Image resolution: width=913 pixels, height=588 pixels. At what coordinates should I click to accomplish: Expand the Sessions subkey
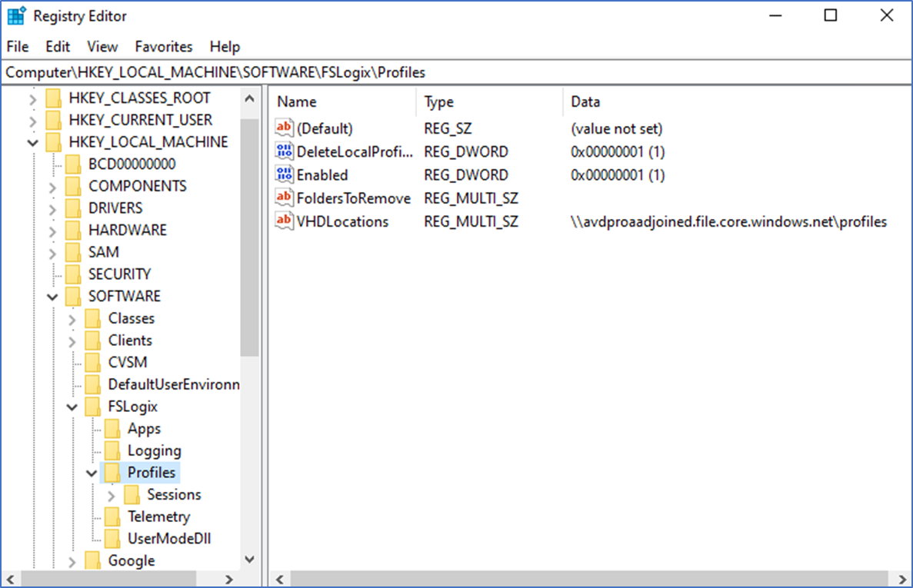(112, 496)
